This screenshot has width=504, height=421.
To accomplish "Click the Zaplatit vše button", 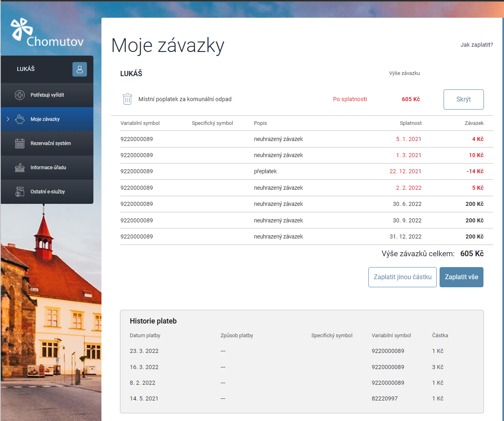I will [x=461, y=277].
